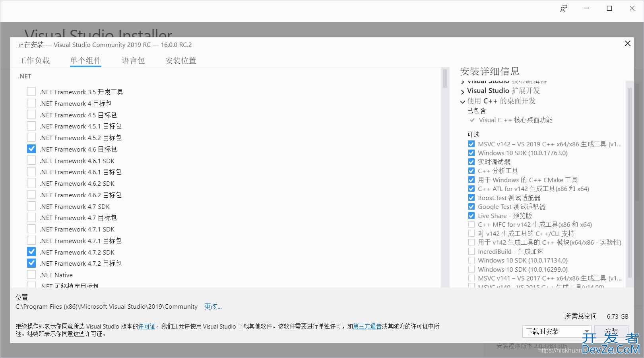
Task: Check 用于 v142 生成工具的 C++ 模块
Action: pyautogui.click(x=471, y=242)
